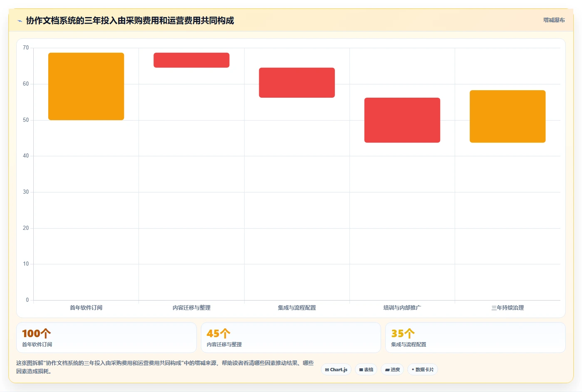582x392 pixels.
Task: Click the red 集成与流程配置 bar
Action: [297, 83]
